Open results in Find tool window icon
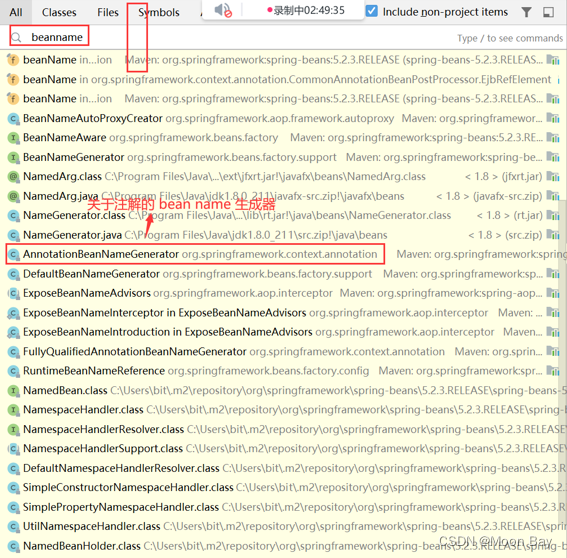 pyautogui.click(x=548, y=12)
